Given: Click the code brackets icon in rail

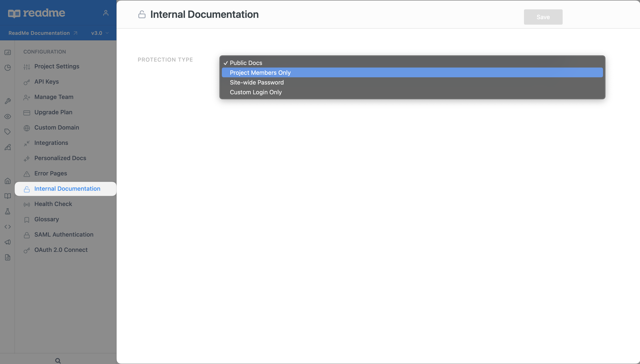Looking at the screenshot, I should pyautogui.click(x=7, y=227).
